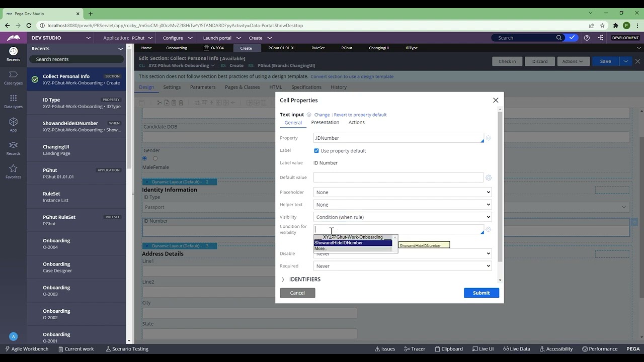The height and width of the screenshot is (362, 644).
Task: Open the Accessibility inspector
Action: coord(556,349)
